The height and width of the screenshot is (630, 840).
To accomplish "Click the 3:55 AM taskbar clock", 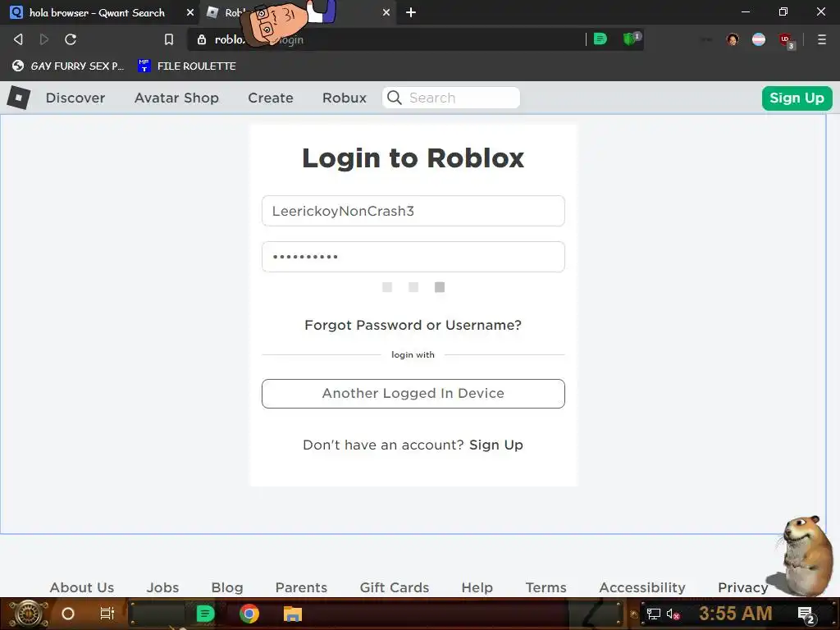I will pos(736,614).
